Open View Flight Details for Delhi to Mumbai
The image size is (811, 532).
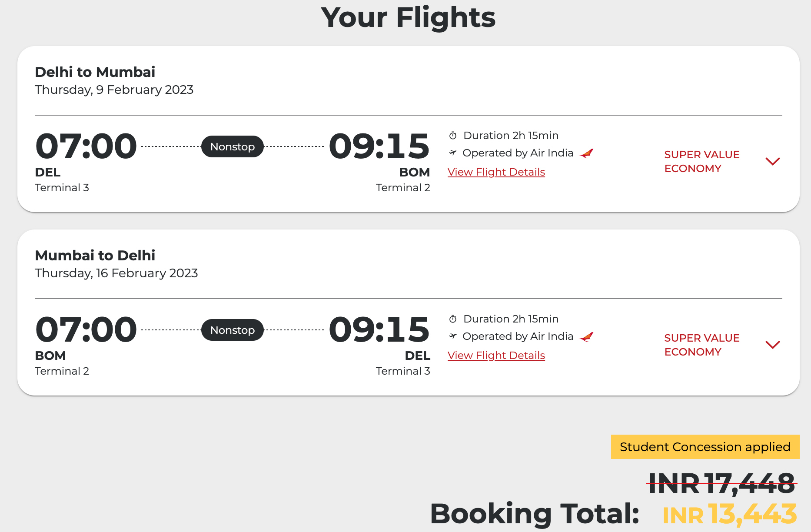(496, 172)
